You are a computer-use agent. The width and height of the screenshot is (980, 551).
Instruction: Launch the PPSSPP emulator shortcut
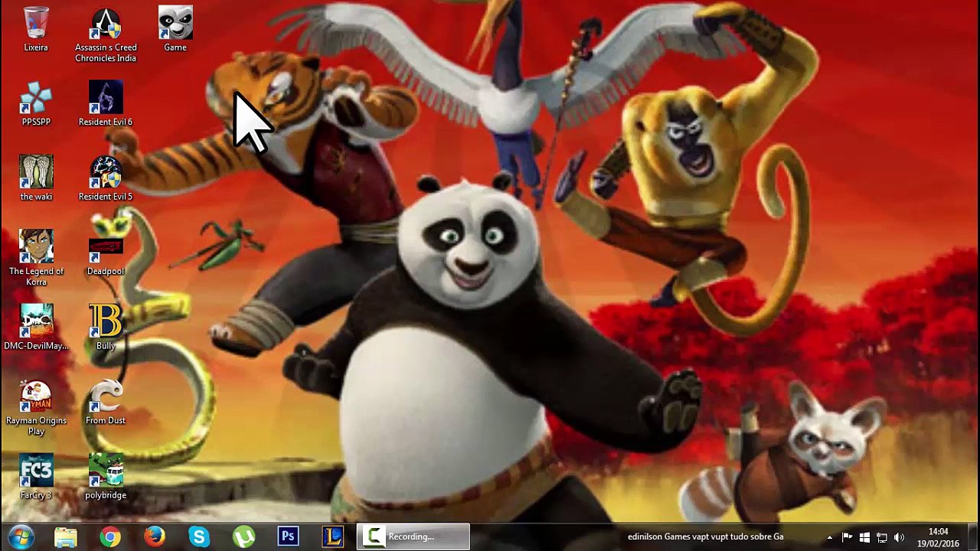36,104
